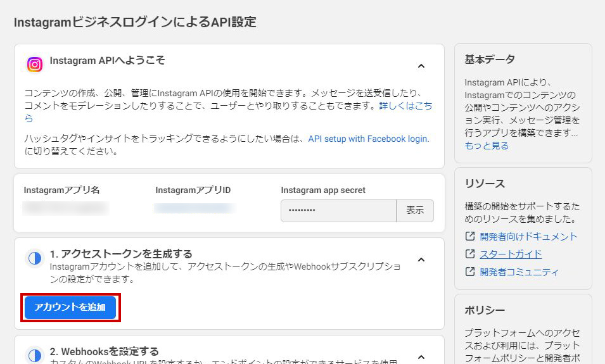Focus the Instagram app secret field
The height and width of the screenshot is (364, 605).
click(338, 211)
